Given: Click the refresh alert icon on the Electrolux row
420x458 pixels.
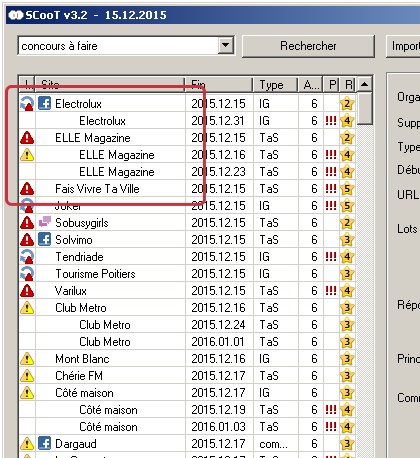Looking at the screenshot, I should click(27, 104).
